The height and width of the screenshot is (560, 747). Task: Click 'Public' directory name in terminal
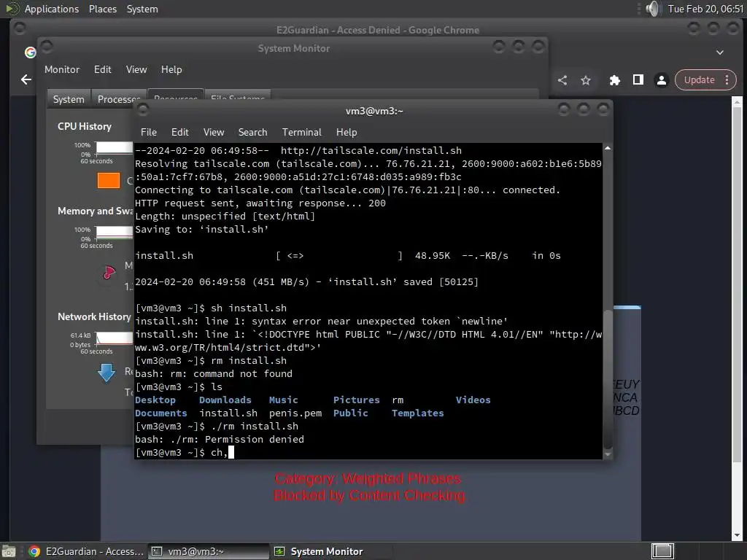[x=351, y=413]
